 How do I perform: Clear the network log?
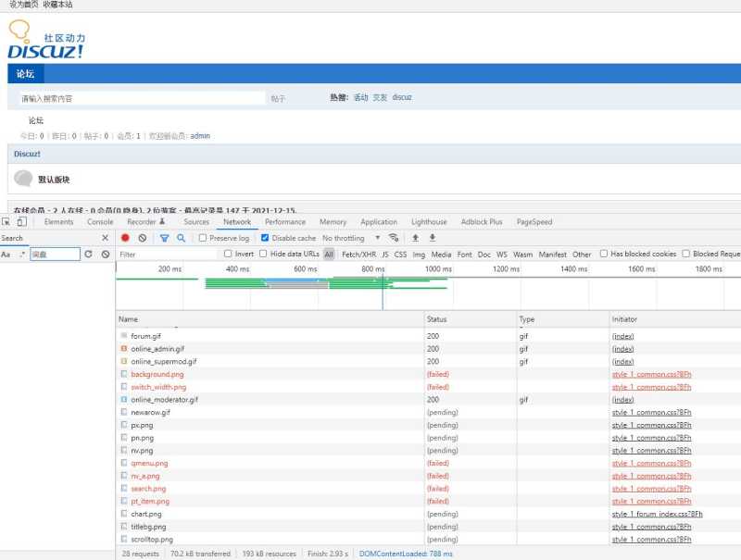click(143, 238)
